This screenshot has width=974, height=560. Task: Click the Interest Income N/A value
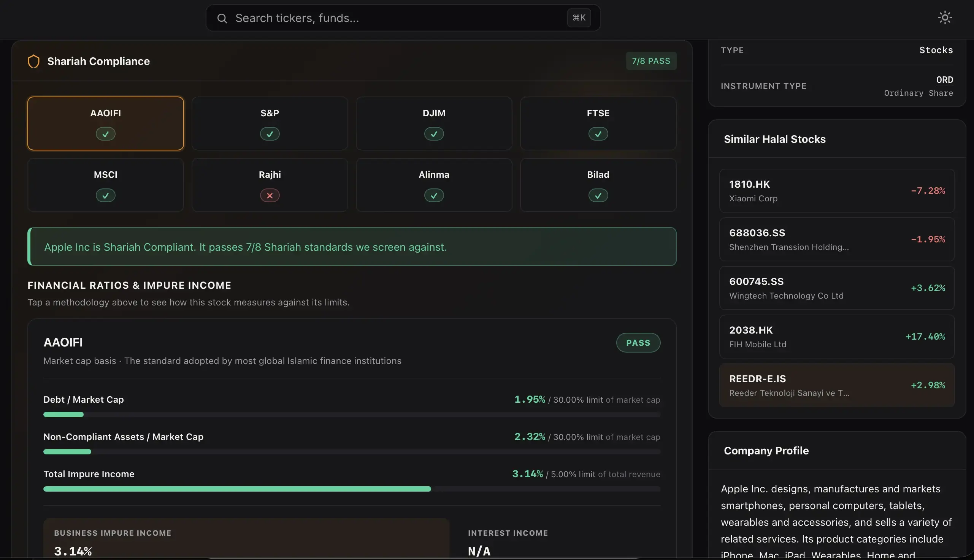click(x=479, y=551)
